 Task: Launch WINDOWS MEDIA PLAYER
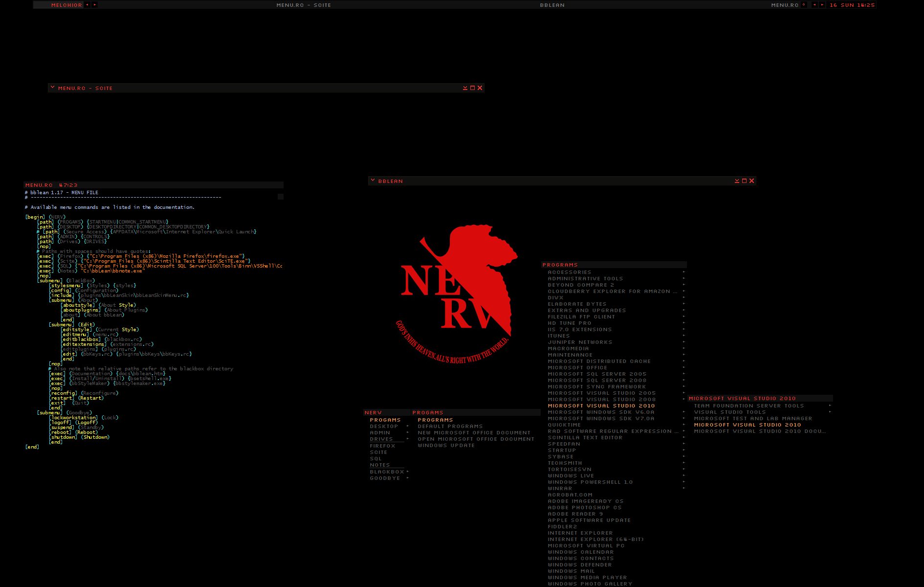pyautogui.click(x=587, y=577)
